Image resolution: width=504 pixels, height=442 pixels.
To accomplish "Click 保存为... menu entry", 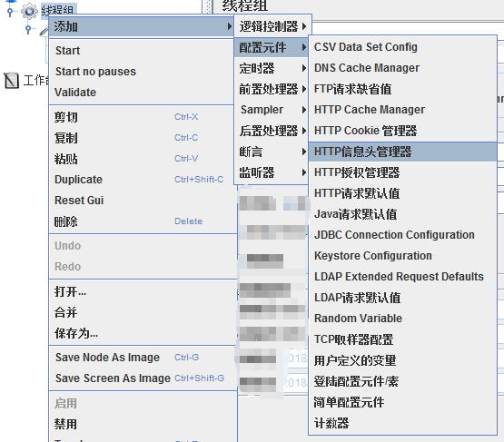I will 143,333.
